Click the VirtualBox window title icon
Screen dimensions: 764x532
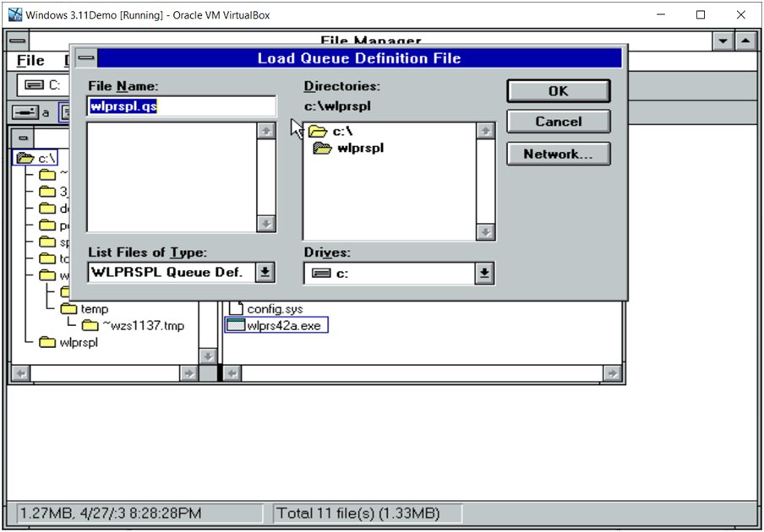pos(15,14)
